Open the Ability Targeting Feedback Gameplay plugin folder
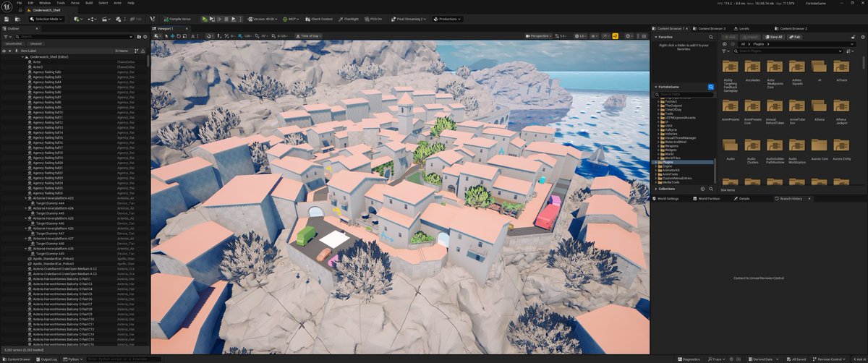The image size is (868, 363). (730, 75)
